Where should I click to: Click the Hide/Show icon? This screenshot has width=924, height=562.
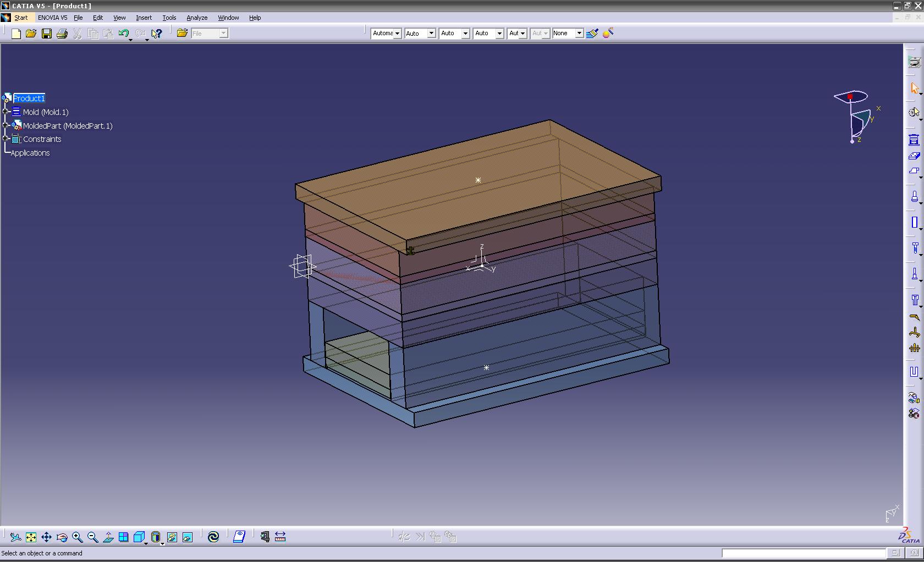pos(172,537)
